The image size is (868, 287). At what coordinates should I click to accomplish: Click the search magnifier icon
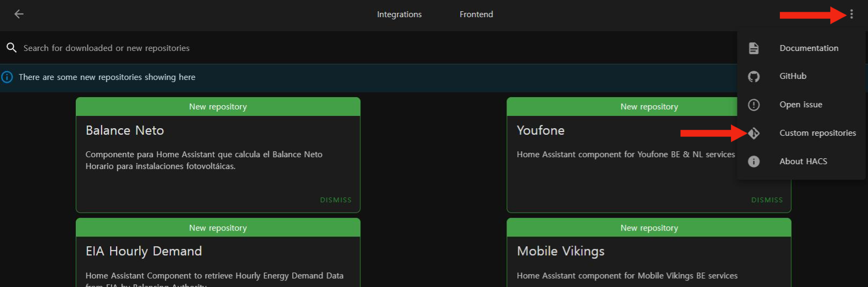(x=11, y=48)
